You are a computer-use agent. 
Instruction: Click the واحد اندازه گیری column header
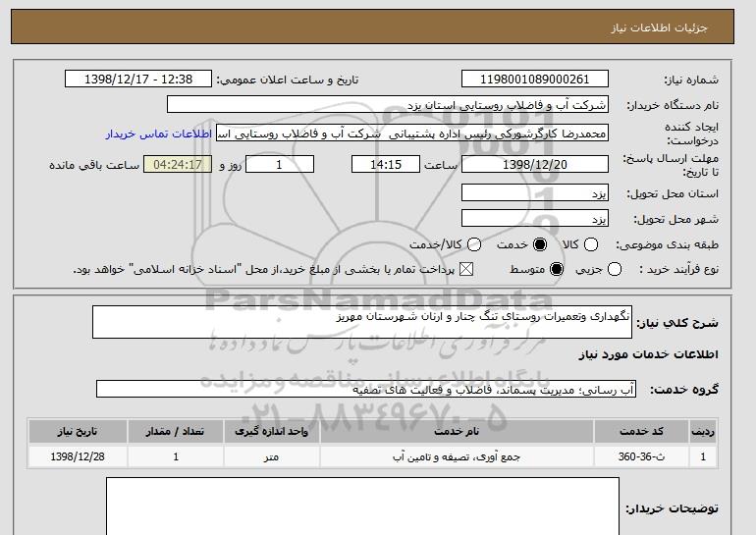click(x=271, y=431)
